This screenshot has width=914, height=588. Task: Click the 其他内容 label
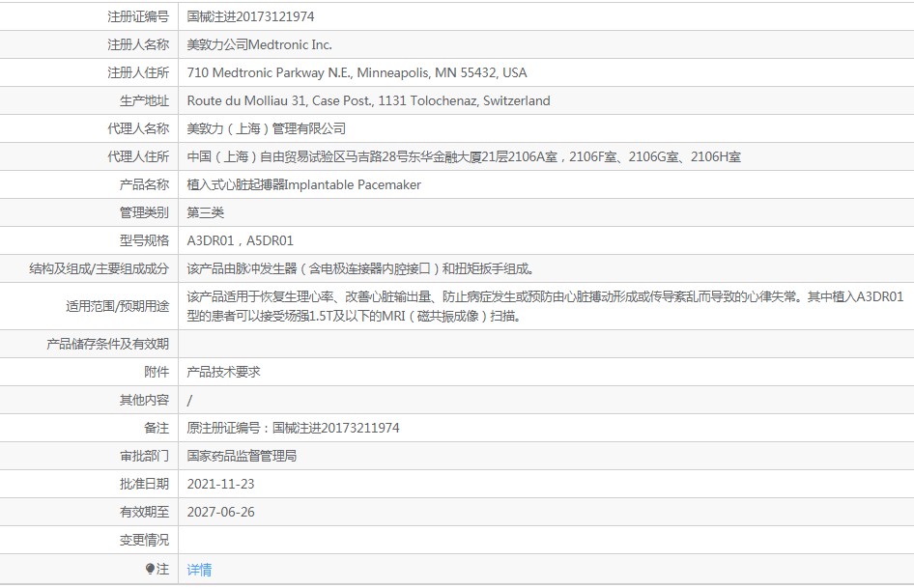click(x=144, y=400)
